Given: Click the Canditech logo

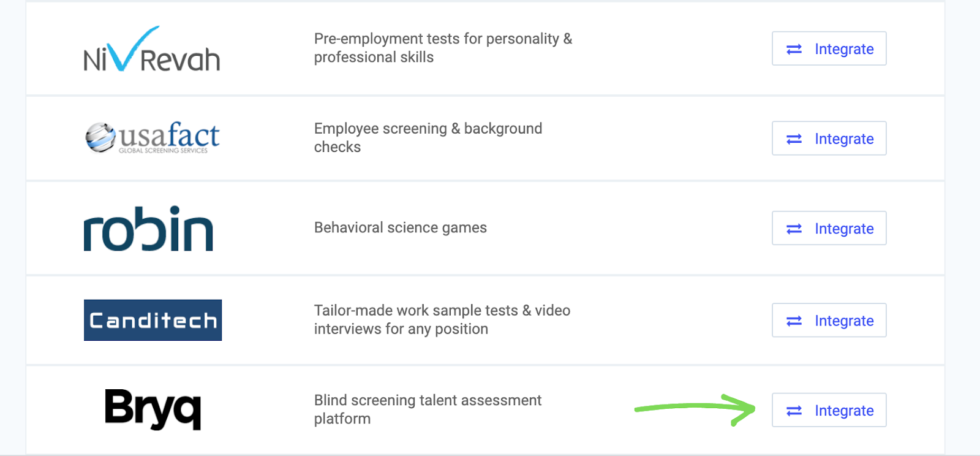Looking at the screenshot, I should 153,320.
